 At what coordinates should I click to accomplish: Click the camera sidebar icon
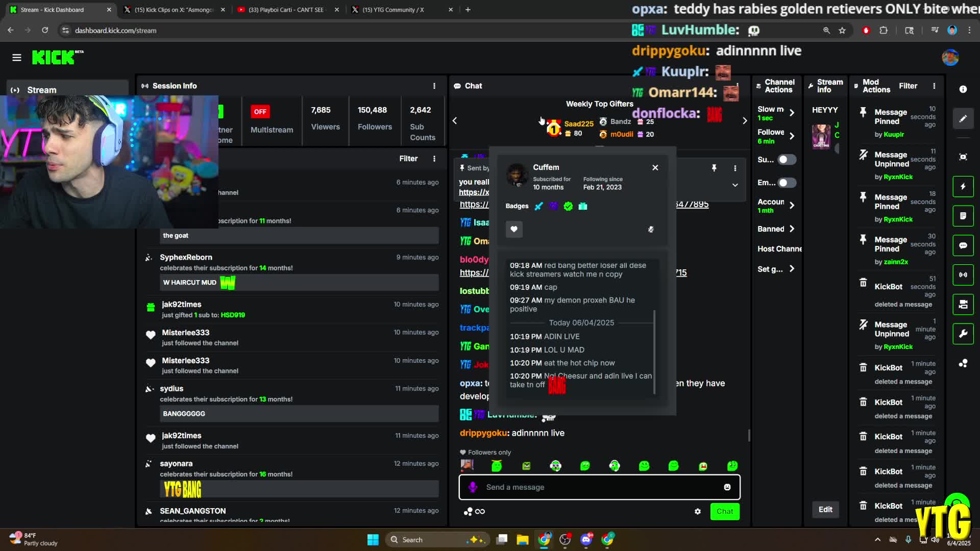[x=963, y=305]
